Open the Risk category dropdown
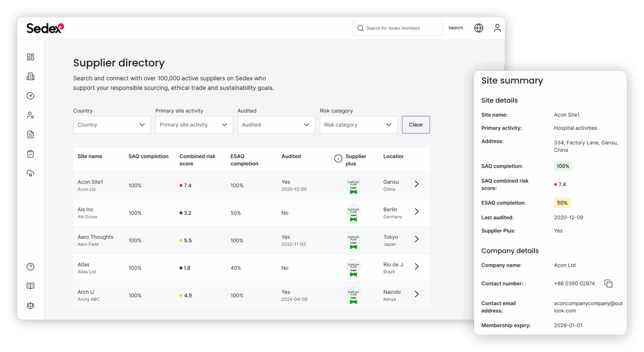The image size is (644, 352). click(x=358, y=124)
